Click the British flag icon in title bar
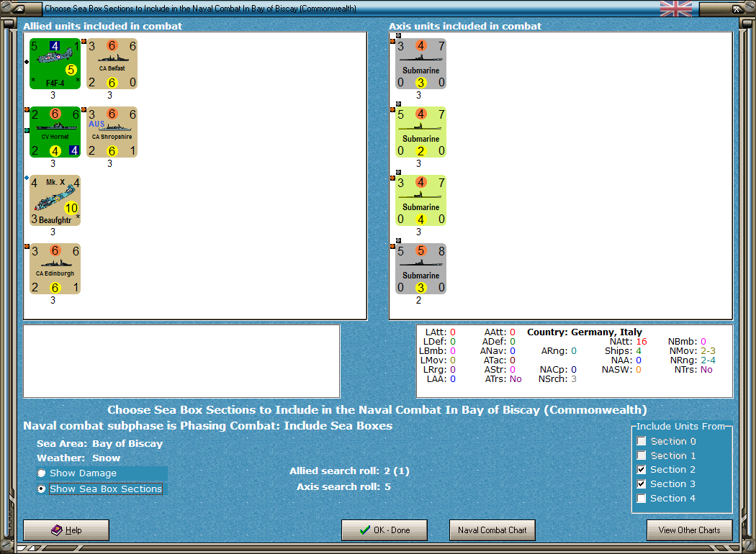The width and height of the screenshot is (756, 554). point(676,8)
